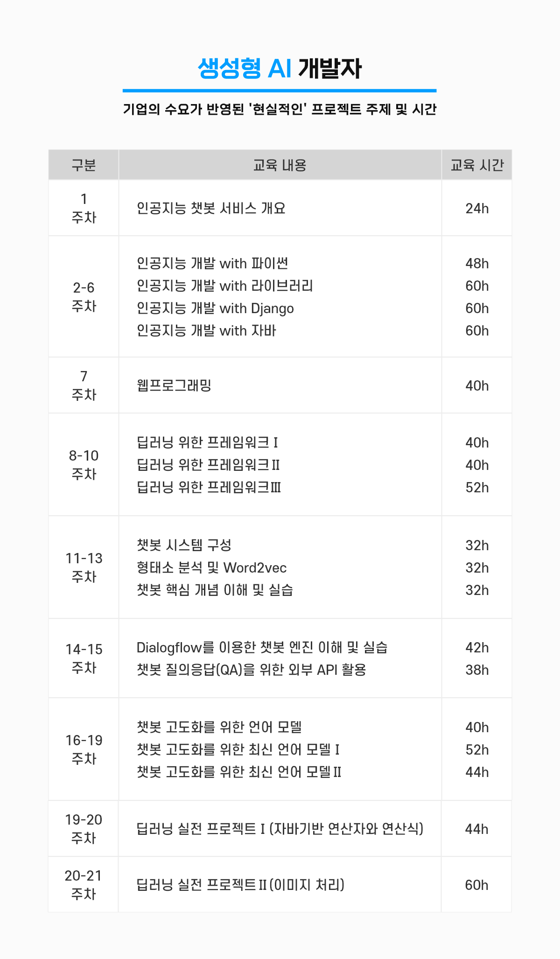Click the '38h' duration for 외부 API 활용
Screen dimensions: 560x959
click(x=476, y=670)
